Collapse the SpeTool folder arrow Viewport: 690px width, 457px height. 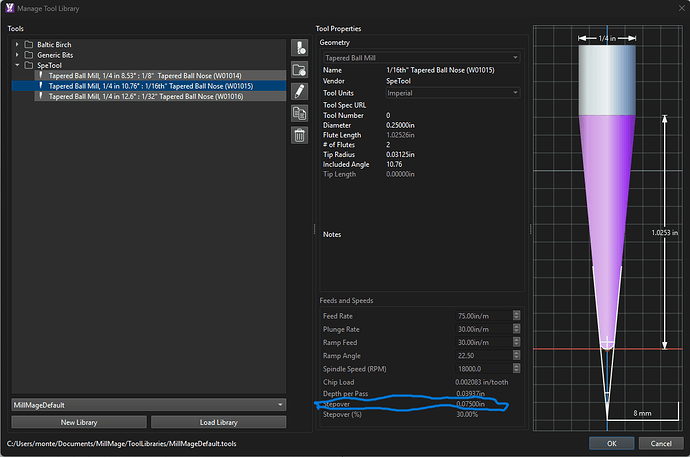[x=17, y=65]
